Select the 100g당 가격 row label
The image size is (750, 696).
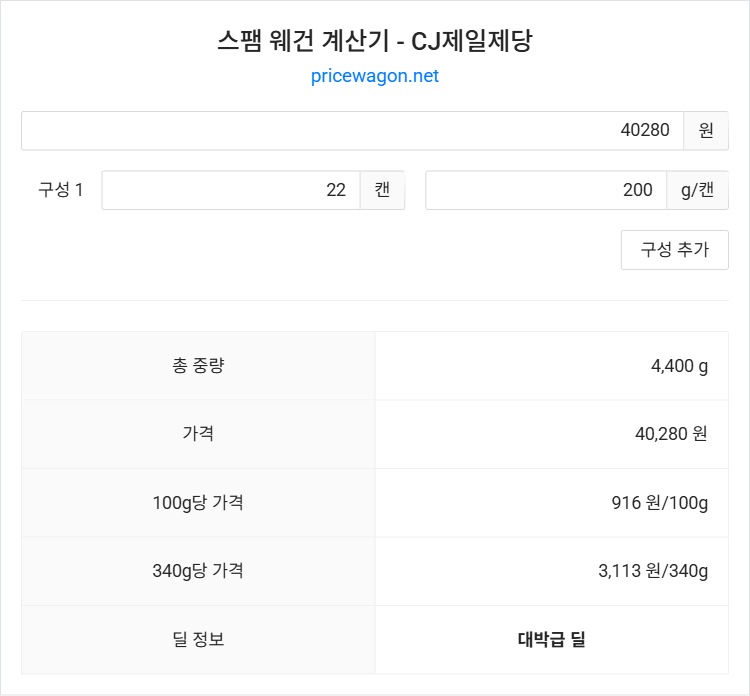click(x=198, y=502)
